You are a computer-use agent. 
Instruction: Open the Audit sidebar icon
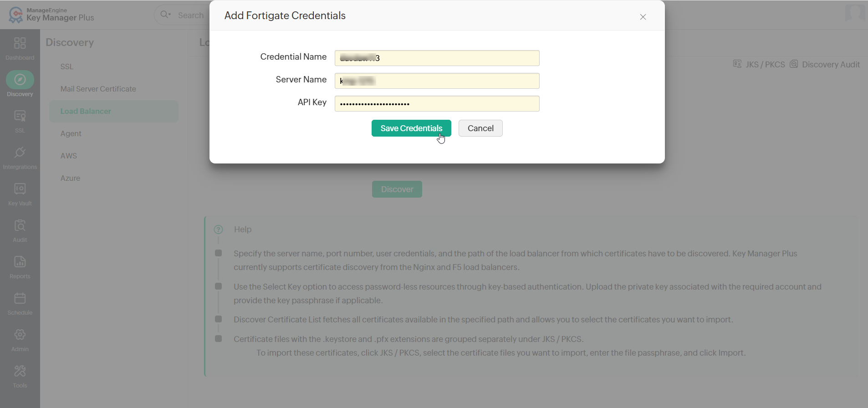click(20, 225)
